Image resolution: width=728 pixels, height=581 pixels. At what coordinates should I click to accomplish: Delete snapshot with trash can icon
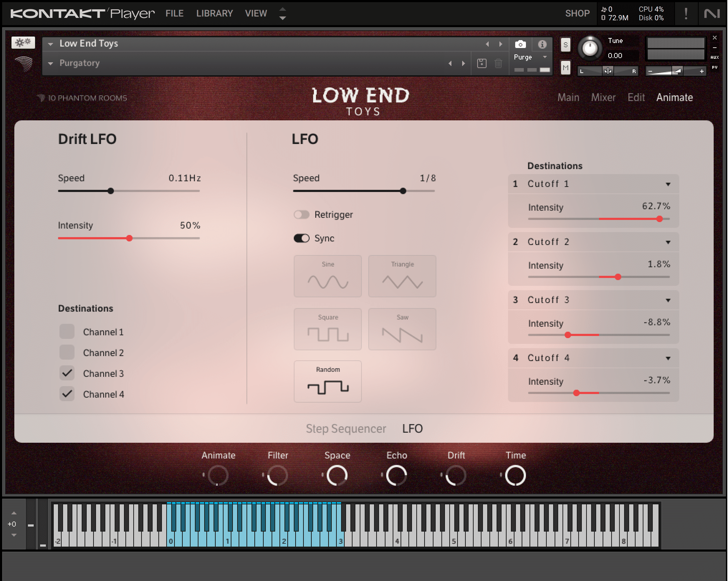pyautogui.click(x=498, y=63)
